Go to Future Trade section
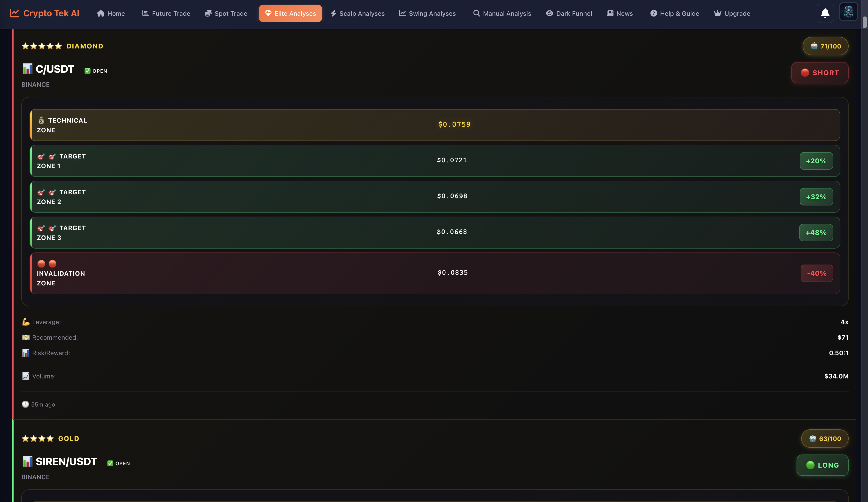Screen dimensions: 868x502 (x=166, y=13)
